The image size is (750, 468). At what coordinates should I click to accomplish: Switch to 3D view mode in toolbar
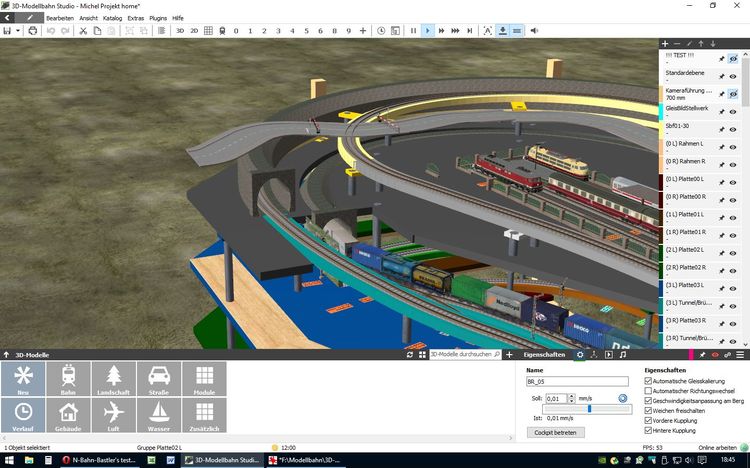click(x=180, y=31)
